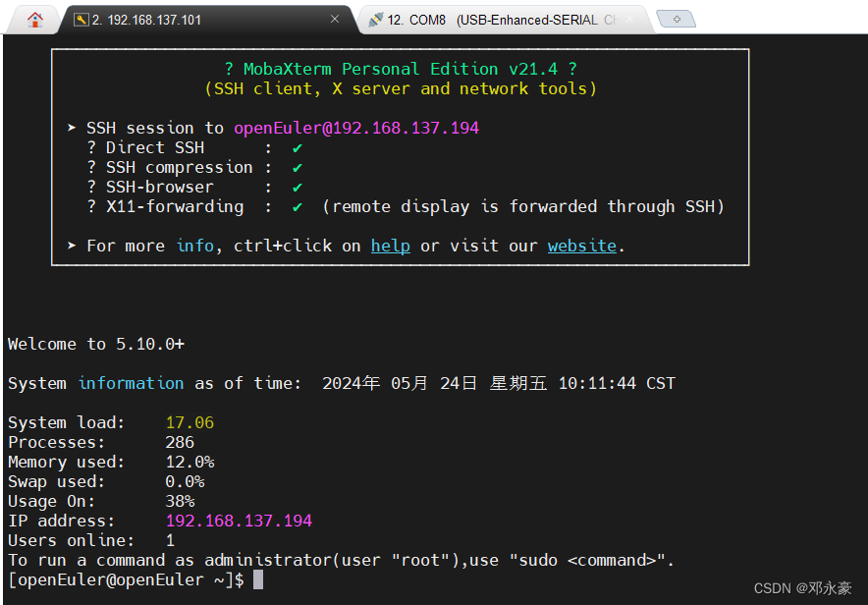
Task: Click the System load value 17.06
Action: pos(190,423)
